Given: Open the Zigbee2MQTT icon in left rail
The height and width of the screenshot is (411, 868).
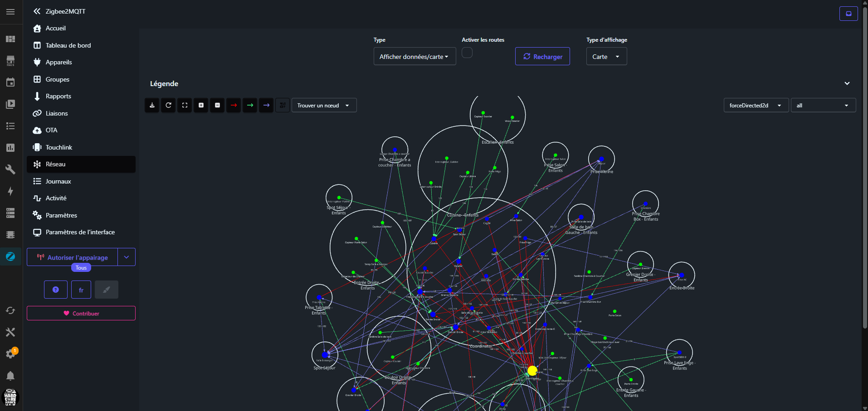Looking at the screenshot, I should pos(10,256).
